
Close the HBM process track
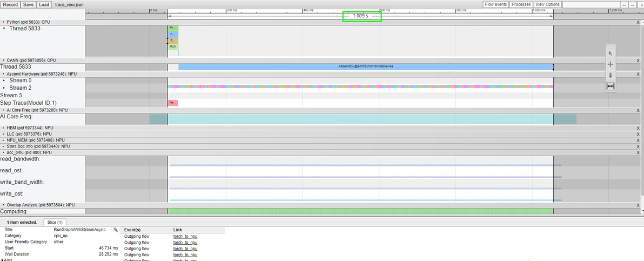638,128
